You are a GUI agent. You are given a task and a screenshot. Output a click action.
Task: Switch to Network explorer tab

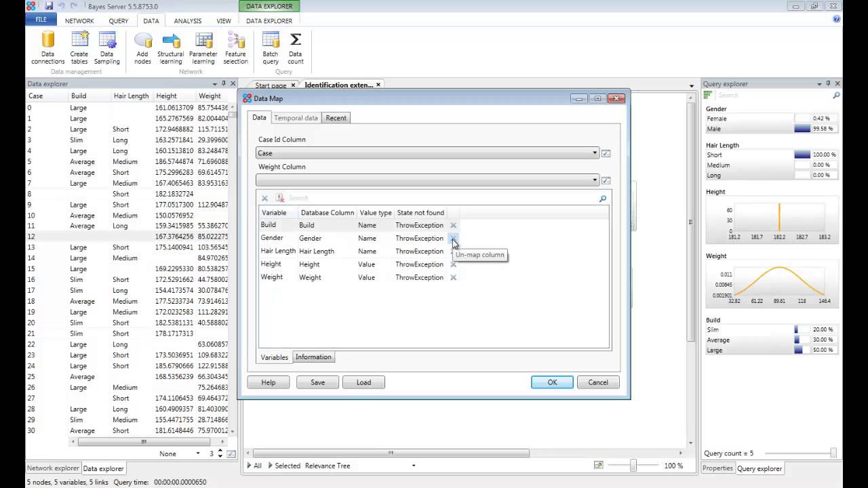point(53,468)
